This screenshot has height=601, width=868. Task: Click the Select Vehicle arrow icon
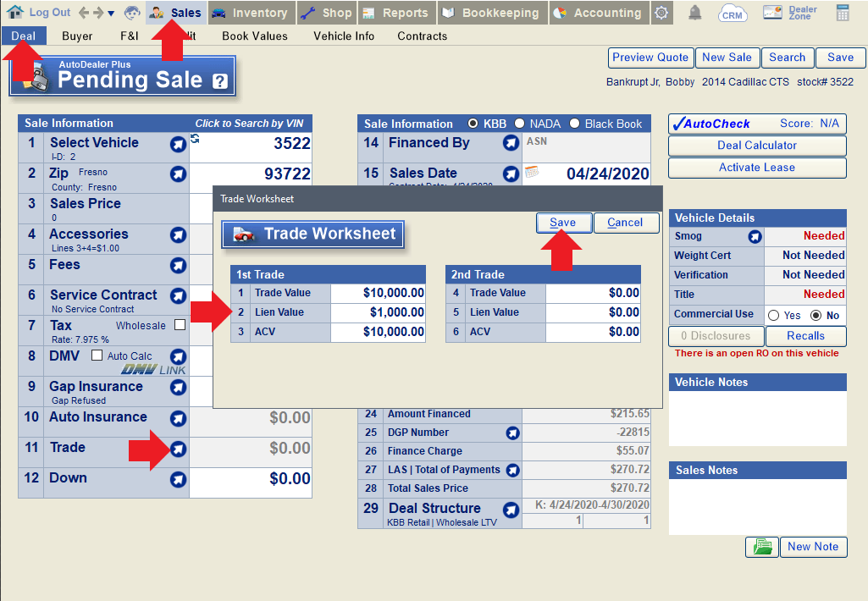coord(178,145)
